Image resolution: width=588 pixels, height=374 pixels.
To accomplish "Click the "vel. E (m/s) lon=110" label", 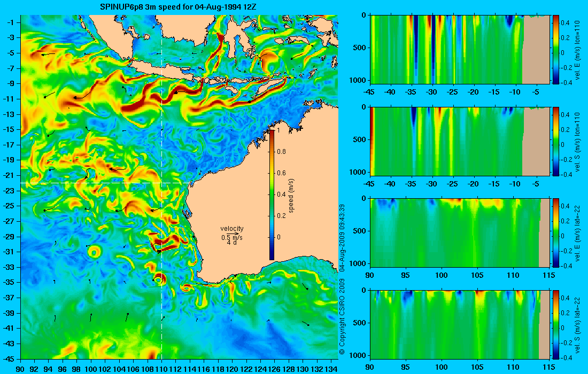I will tap(577, 50).
